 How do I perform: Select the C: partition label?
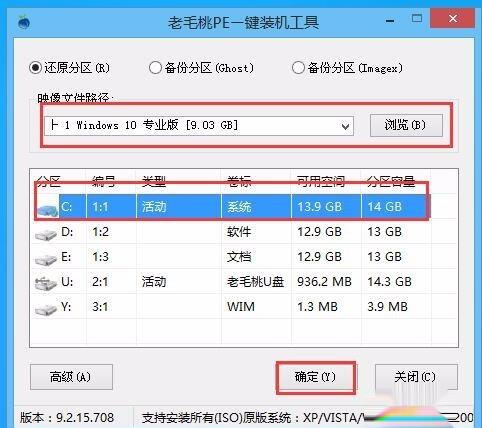[66, 207]
